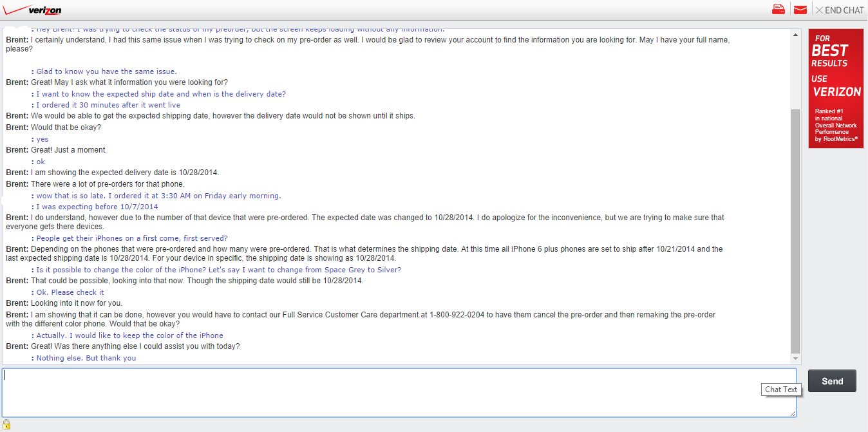The height and width of the screenshot is (432, 868).
Task: Focus the chat text input box
Action: 399,393
